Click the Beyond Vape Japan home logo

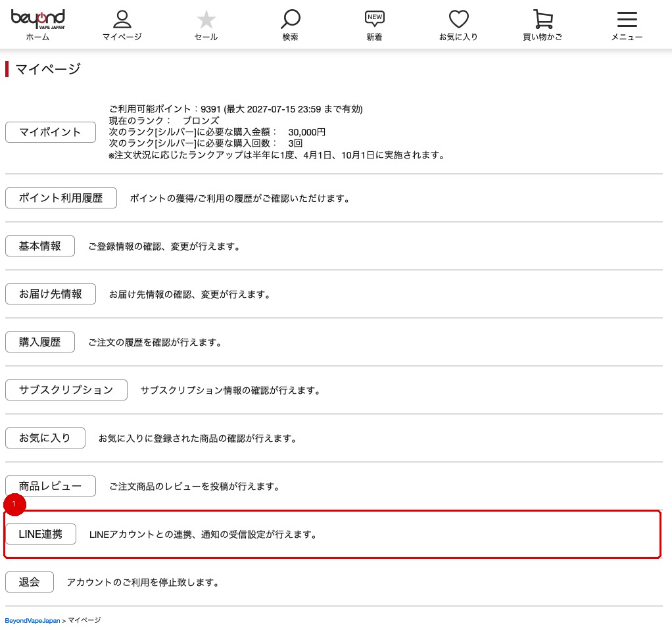tap(37, 19)
